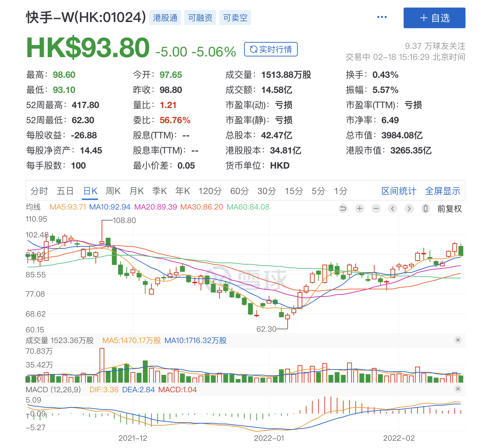The height and width of the screenshot is (448, 482).
Task: Click the 2021-12 date axis label
Action: point(133,438)
